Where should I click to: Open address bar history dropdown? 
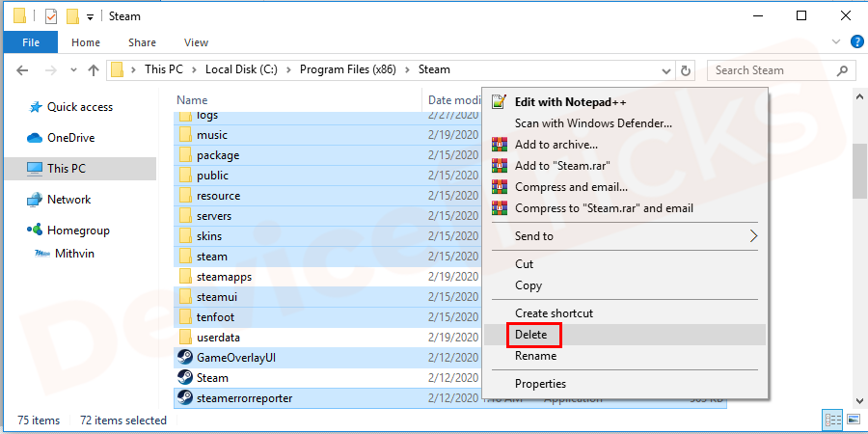click(x=666, y=70)
